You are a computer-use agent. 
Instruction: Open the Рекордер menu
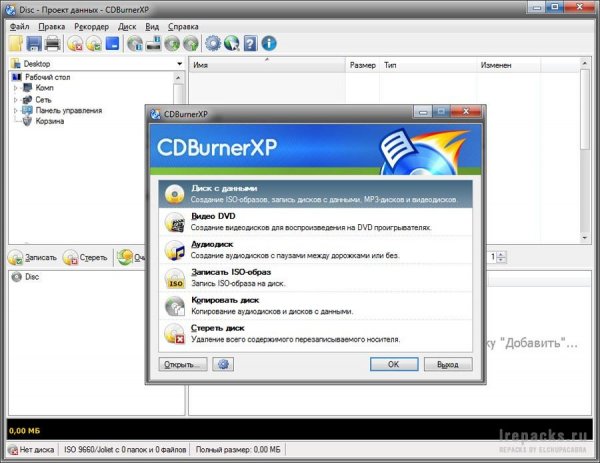pos(91,26)
